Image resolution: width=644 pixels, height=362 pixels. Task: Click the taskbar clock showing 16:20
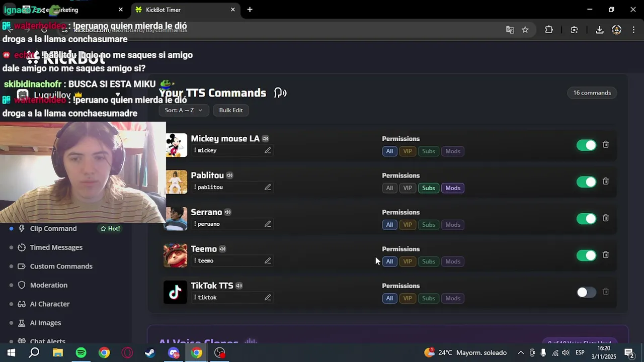(604, 352)
